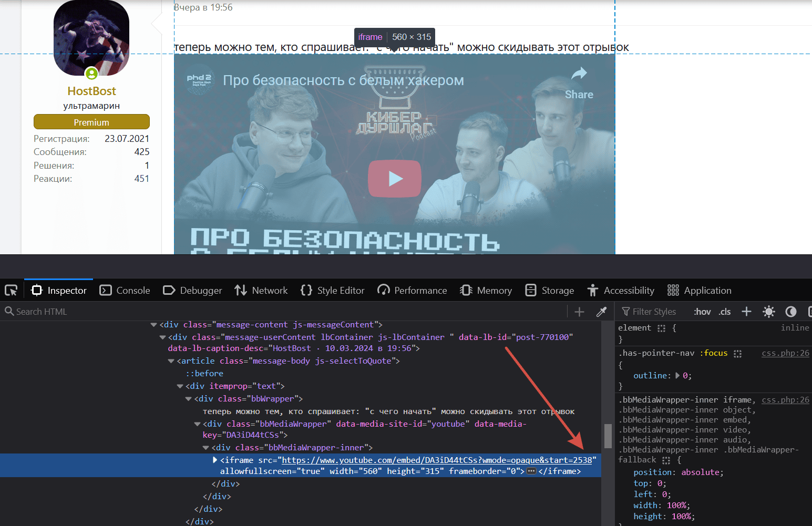Toggle the .cls classes panel
This screenshot has height=526, width=812.
(725, 312)
